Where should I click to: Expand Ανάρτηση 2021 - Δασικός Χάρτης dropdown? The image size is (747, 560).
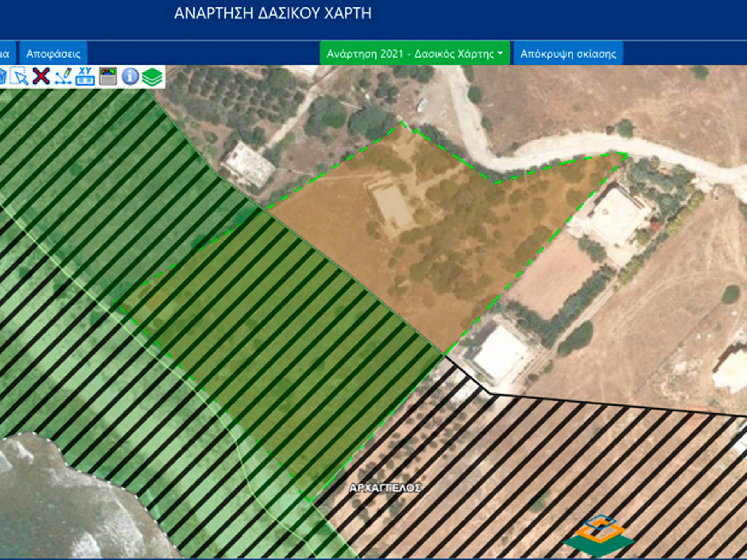[x=410, y=54]
